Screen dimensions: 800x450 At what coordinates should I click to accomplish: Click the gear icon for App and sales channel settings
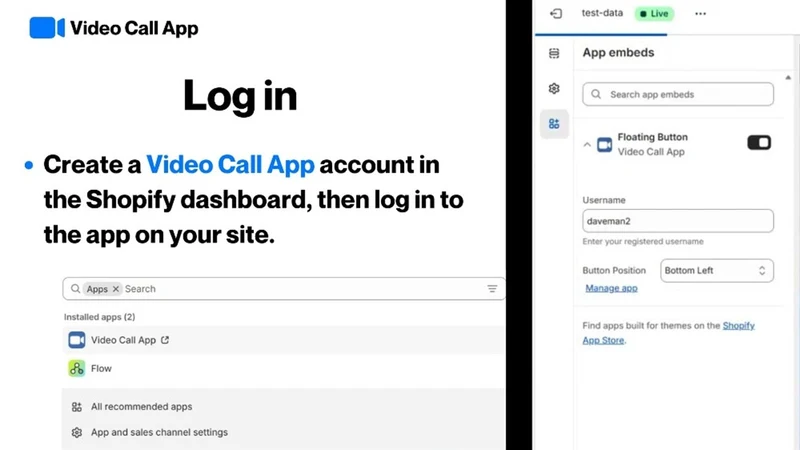77,432
